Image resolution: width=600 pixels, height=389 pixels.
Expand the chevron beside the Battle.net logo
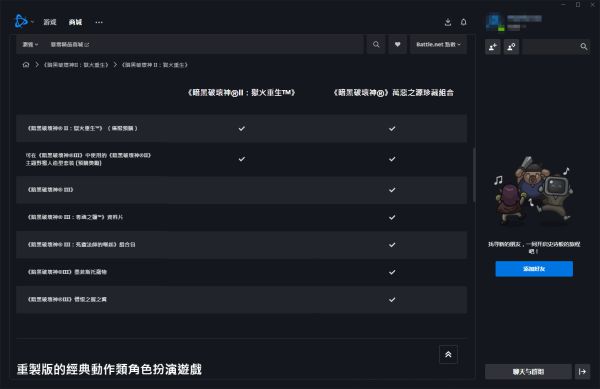coord(32,22)
